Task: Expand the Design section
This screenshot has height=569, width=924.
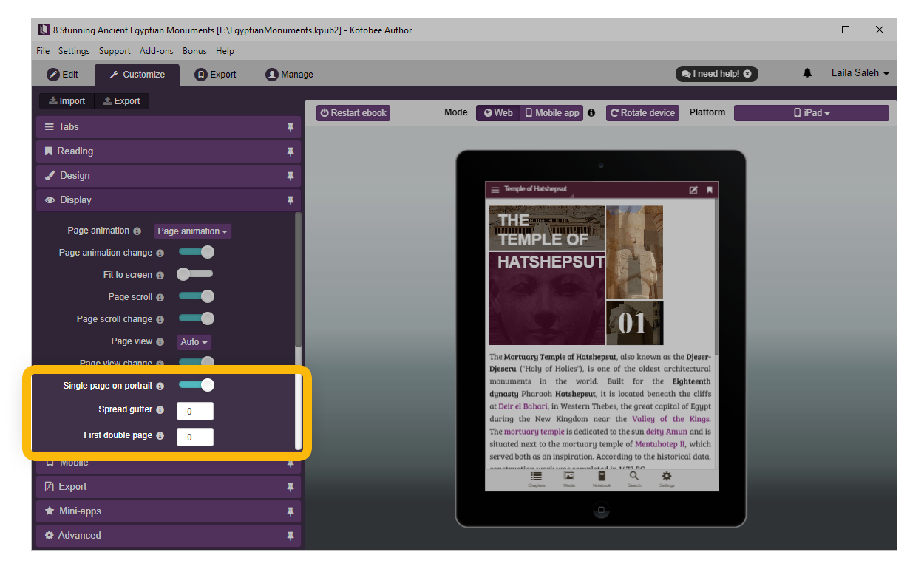Action: 169,176
